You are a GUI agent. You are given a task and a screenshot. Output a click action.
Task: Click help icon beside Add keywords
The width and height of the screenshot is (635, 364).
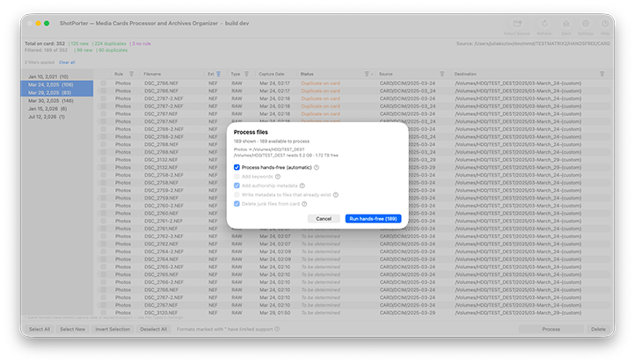coord(278,177)
